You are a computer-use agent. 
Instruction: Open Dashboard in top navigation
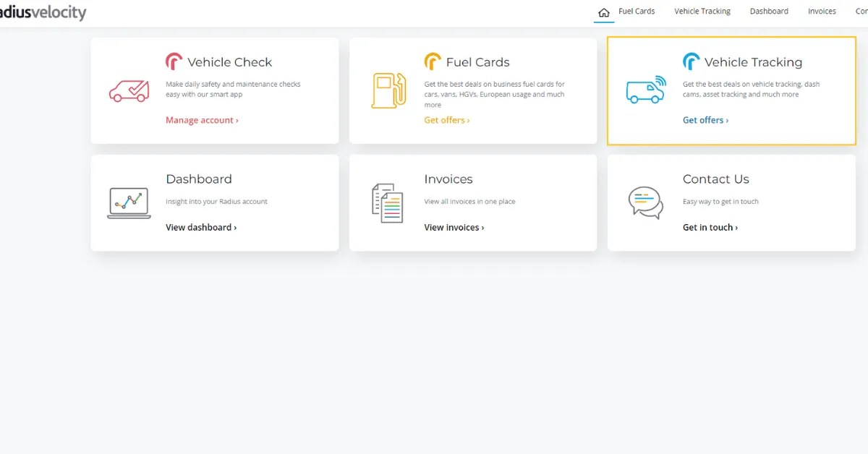coord(769,12)
